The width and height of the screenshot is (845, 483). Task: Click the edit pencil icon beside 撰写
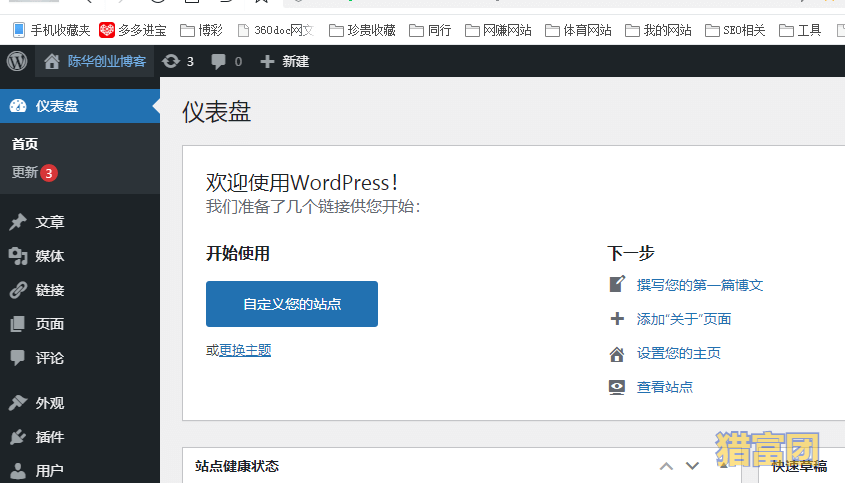tap(617, 284)
